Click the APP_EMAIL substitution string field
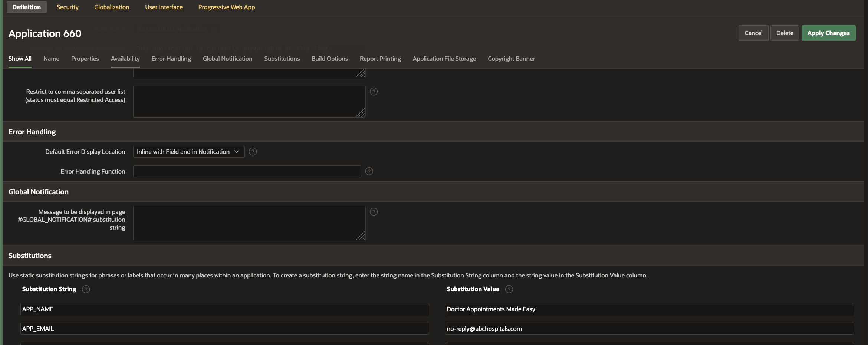The image size is (868, 345). click(224, 329)
